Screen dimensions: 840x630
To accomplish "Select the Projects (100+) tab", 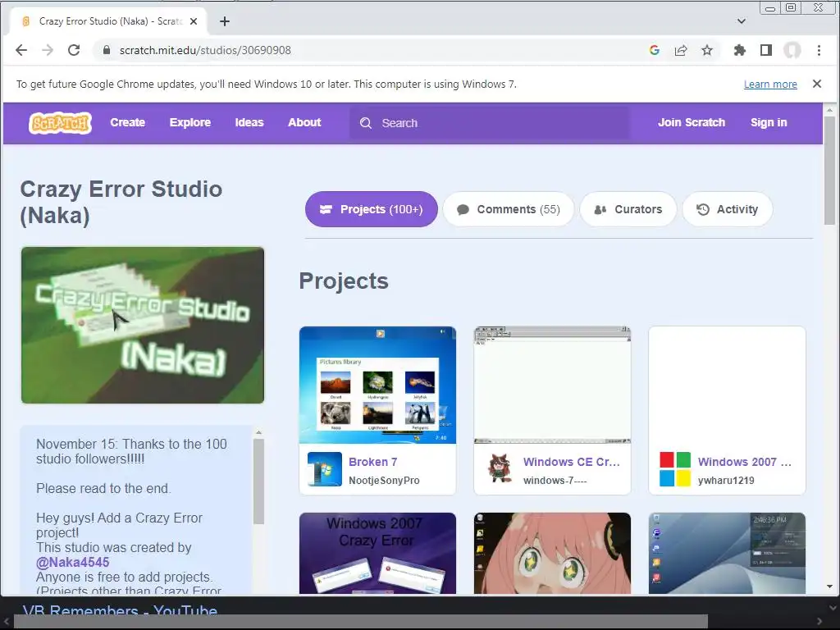I will tap(372, 209).
